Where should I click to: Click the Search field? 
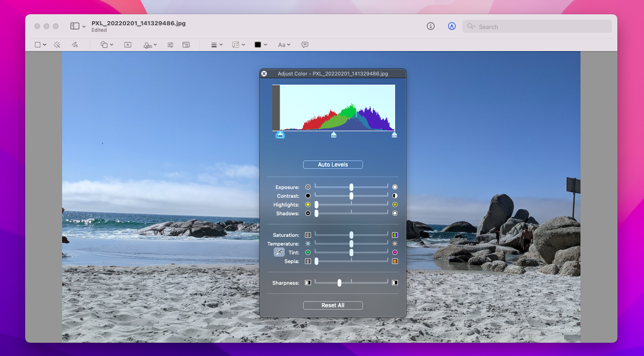tap(537, 26)
